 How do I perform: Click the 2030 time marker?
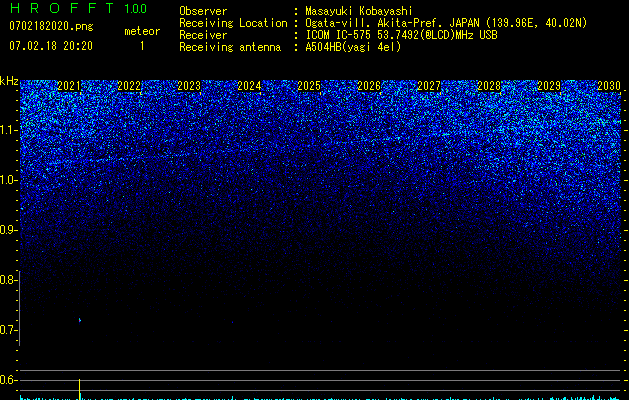click(609, 86)
